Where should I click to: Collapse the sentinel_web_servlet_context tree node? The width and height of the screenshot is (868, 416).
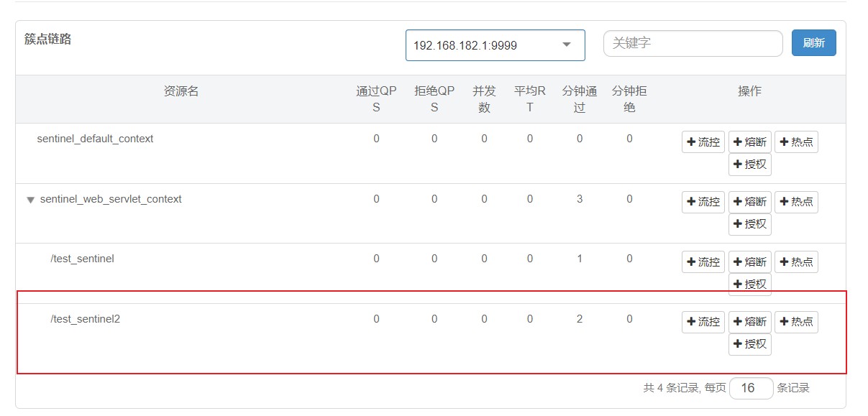coord(29,200)
